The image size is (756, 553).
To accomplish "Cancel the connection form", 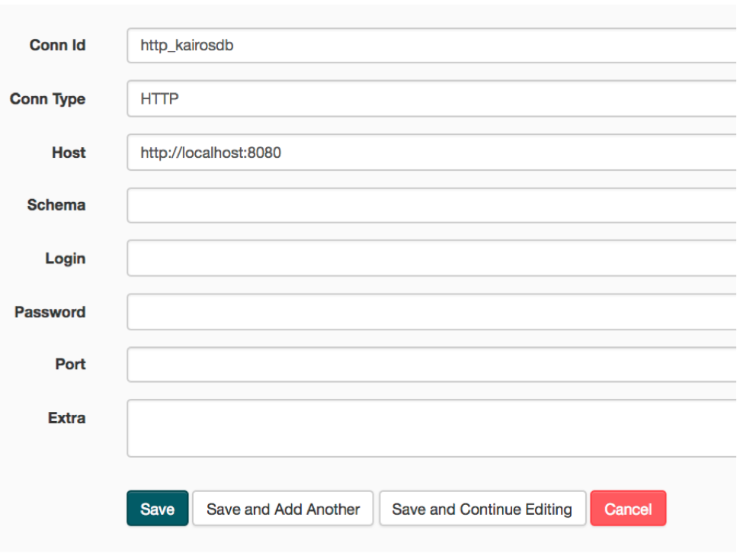I will tap(628, 509).
